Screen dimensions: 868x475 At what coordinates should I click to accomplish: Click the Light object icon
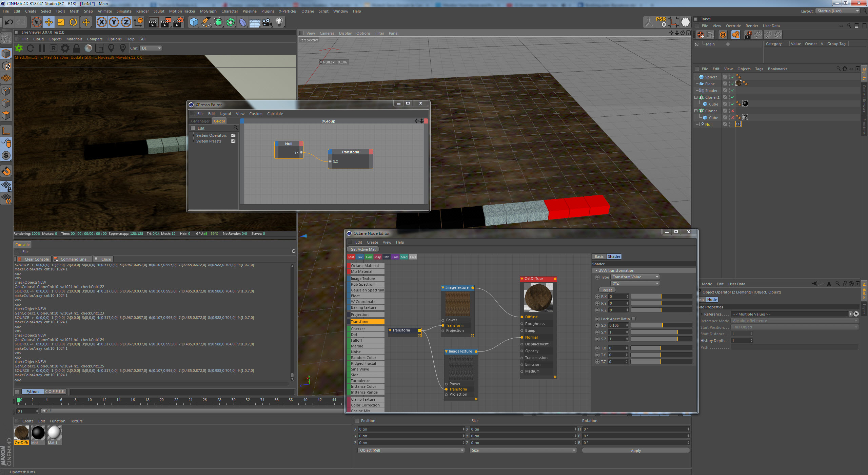coord(279,22)
